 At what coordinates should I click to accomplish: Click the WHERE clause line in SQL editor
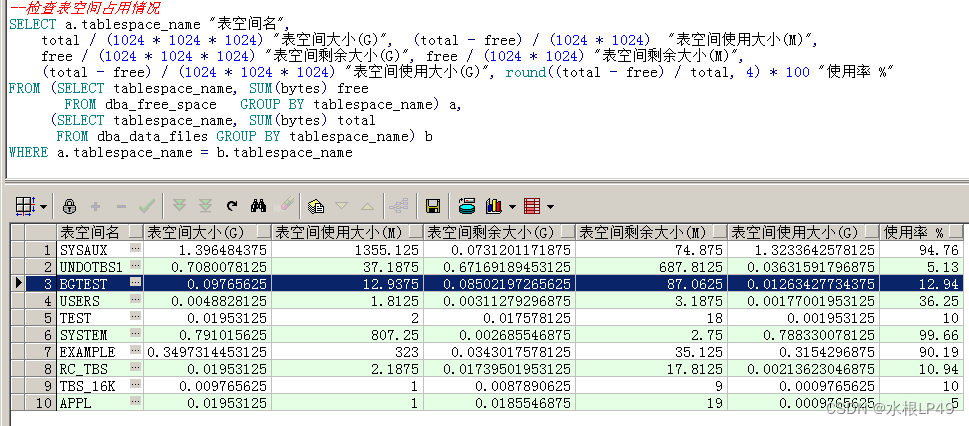pyautogui.click(x=181, y=152)
